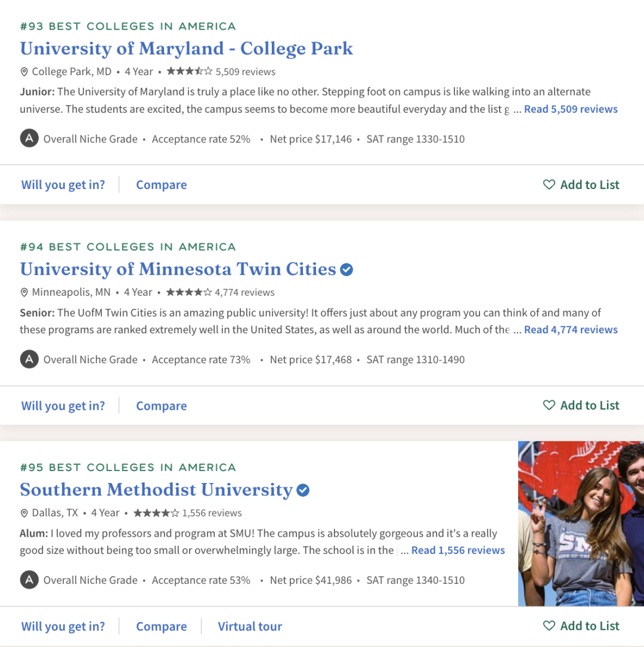This screenshot has width=644, height=647.
Task: Click Compare for University of Minnesota
Action: tap(161, 406)
